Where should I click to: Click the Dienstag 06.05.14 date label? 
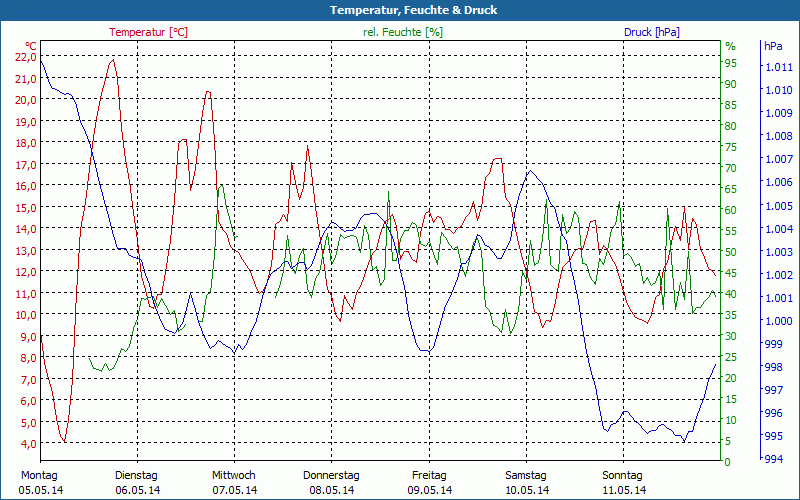137,482
